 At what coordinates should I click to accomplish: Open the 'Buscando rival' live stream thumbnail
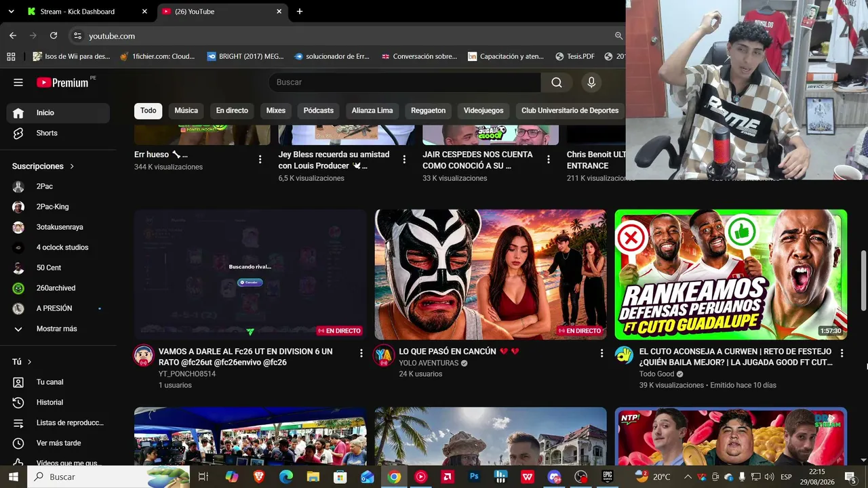(x=250, y=274)
